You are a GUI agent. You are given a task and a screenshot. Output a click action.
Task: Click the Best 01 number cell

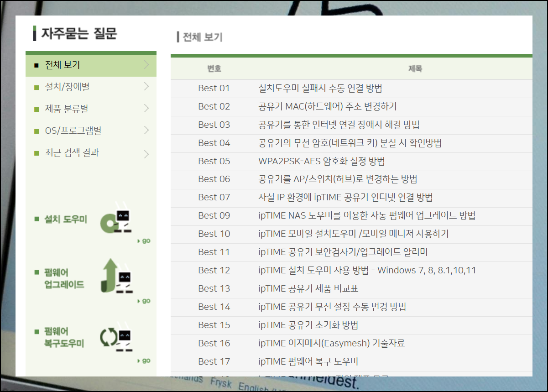[x=214, y=88]
